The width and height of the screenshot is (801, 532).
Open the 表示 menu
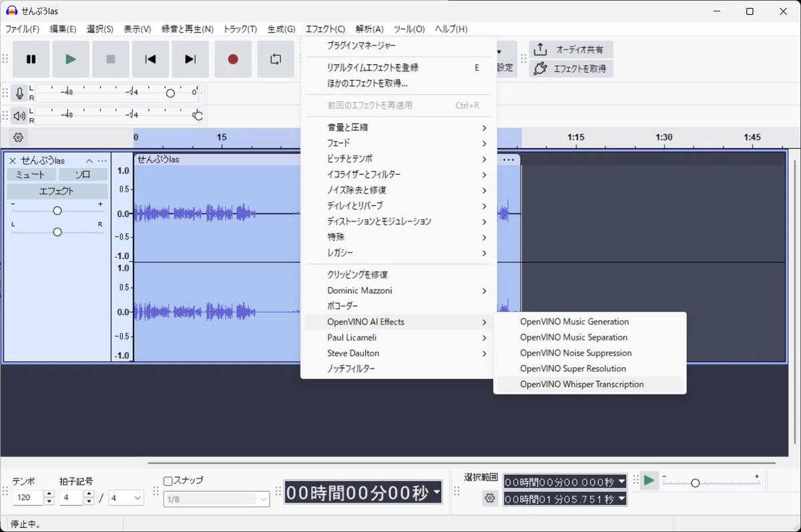[x=137, y=29]
